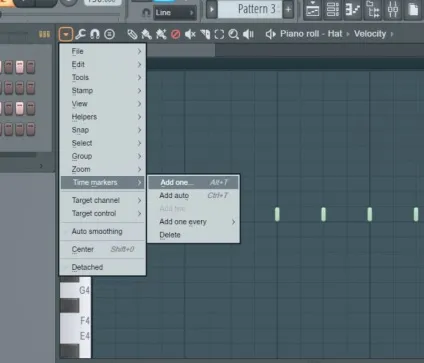Select the Slice tool
Viewport: 424px width, 363px height.
tap(205, 34)
